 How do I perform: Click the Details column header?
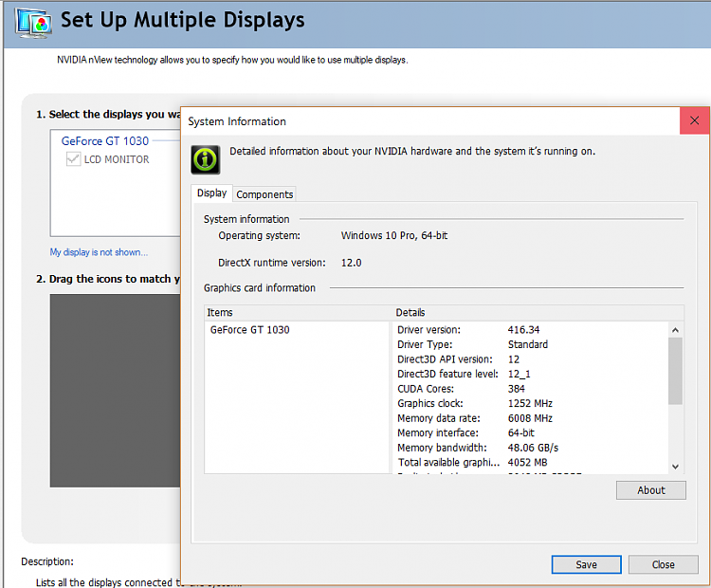click(x=410, y=313)
